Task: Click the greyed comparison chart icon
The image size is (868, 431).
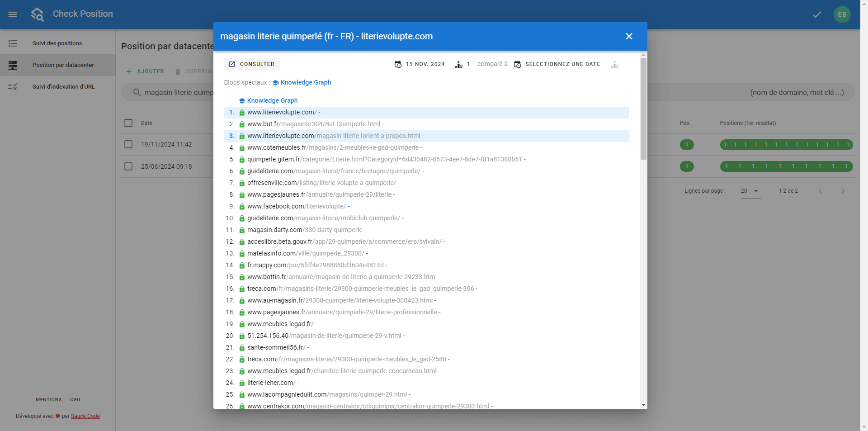Action: (x=614, y=65)
